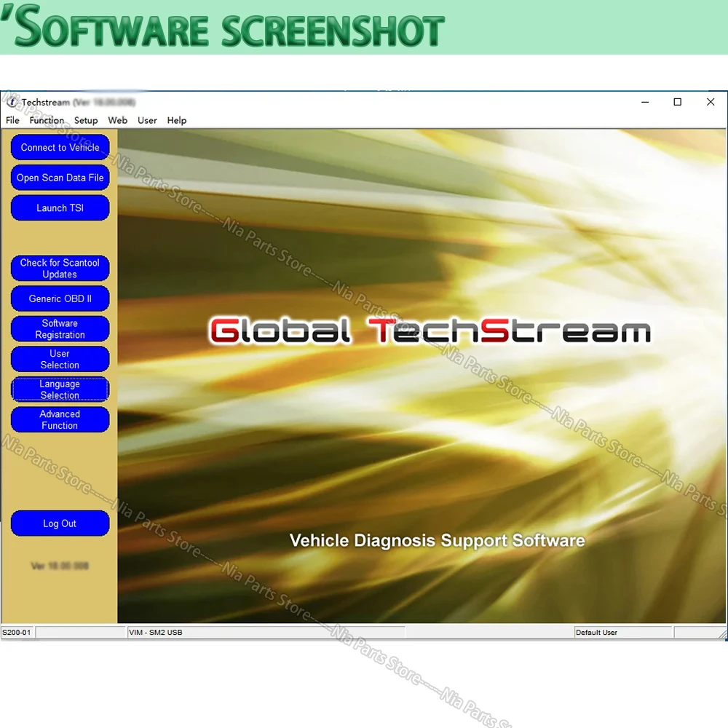This screenshot has width=728, height=728.
Task: Open Advanced Function
Action: [x=60, y=419]
